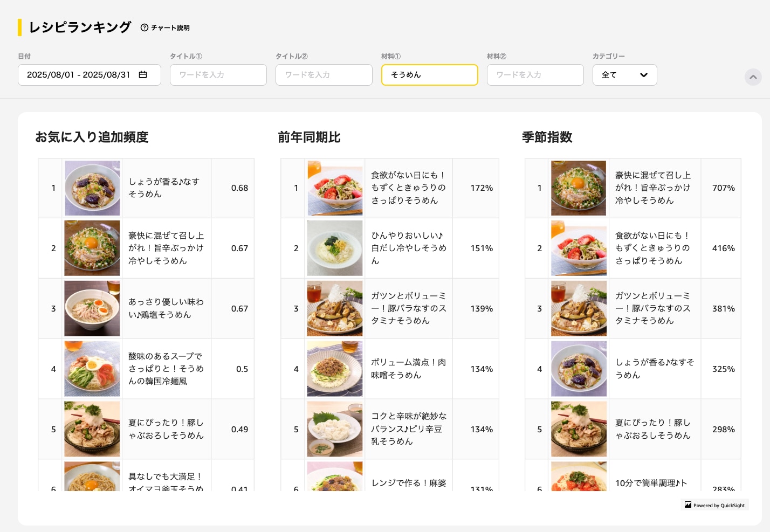Open the calendar icon in date field

click(x=143, y=75)
